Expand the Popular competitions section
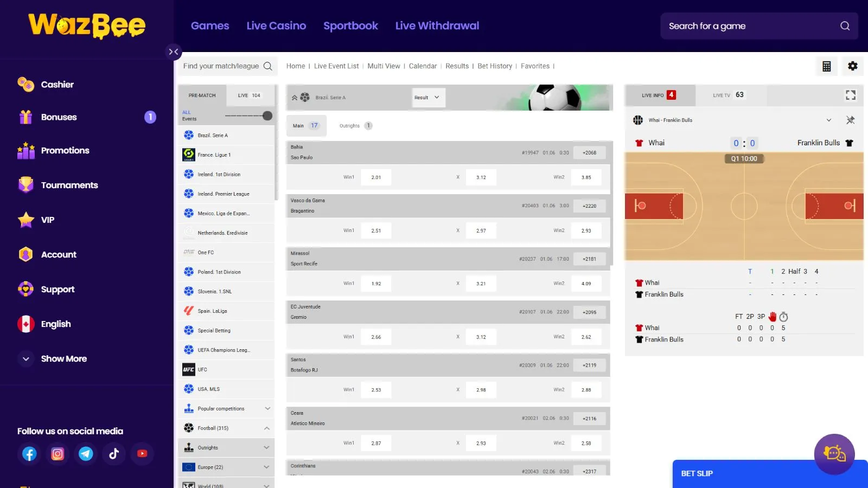 click(x=267, y=409)
